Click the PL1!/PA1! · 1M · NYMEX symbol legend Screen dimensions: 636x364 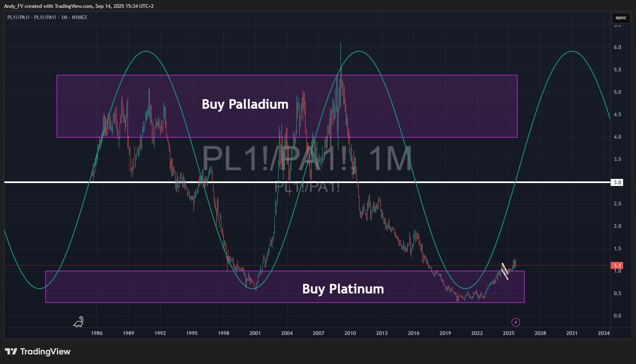47,17
